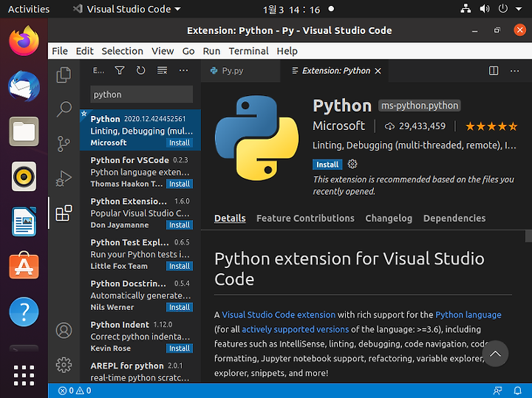This screenshot has width=532, height=398.
Task: Refresh the extensions list
Action: tap(140, 70)
